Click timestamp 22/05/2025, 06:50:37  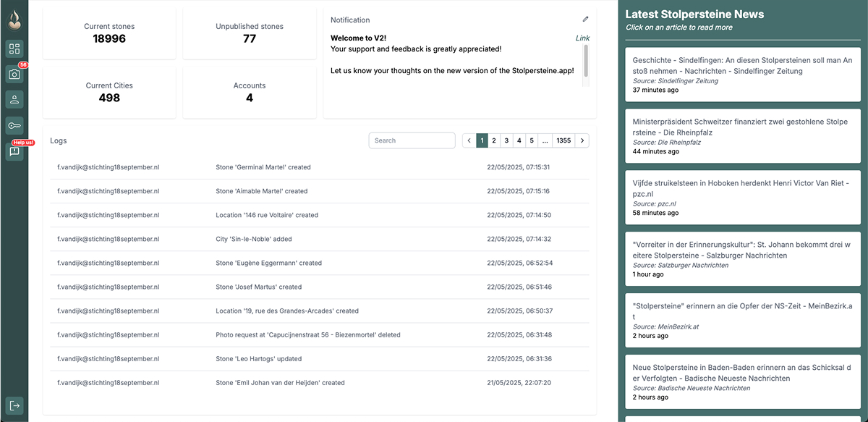(520, 311)
